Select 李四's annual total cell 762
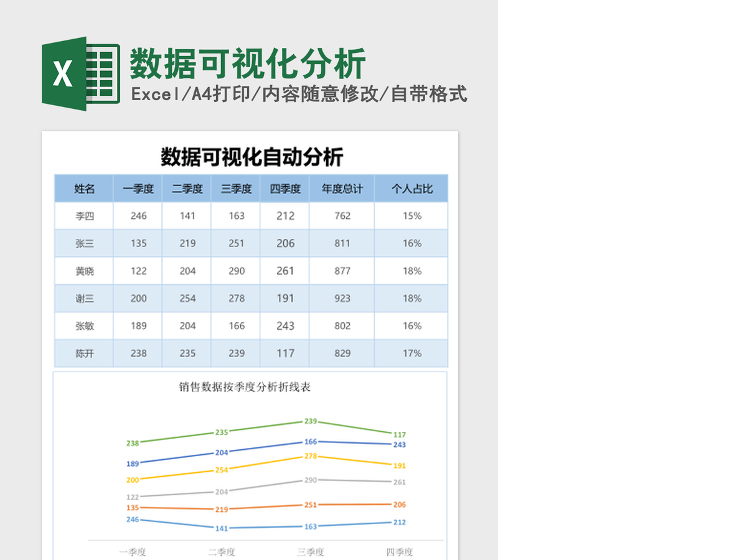 pos(342,216)
